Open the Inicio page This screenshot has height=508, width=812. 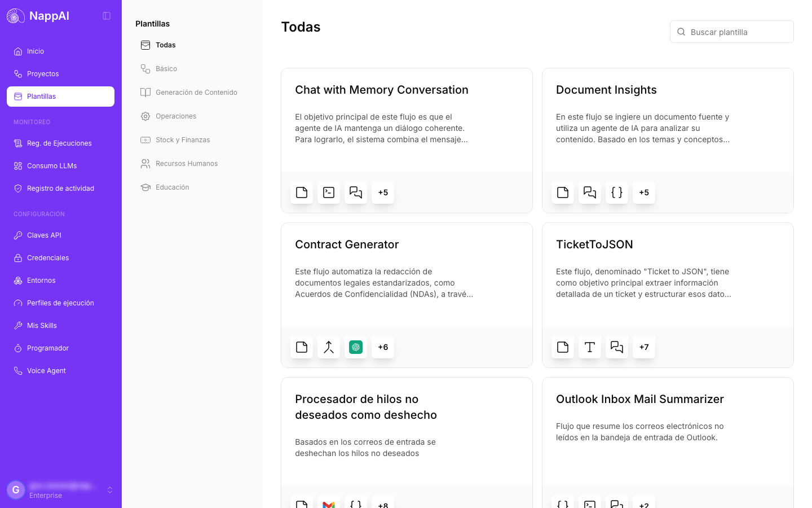point(61,51)
